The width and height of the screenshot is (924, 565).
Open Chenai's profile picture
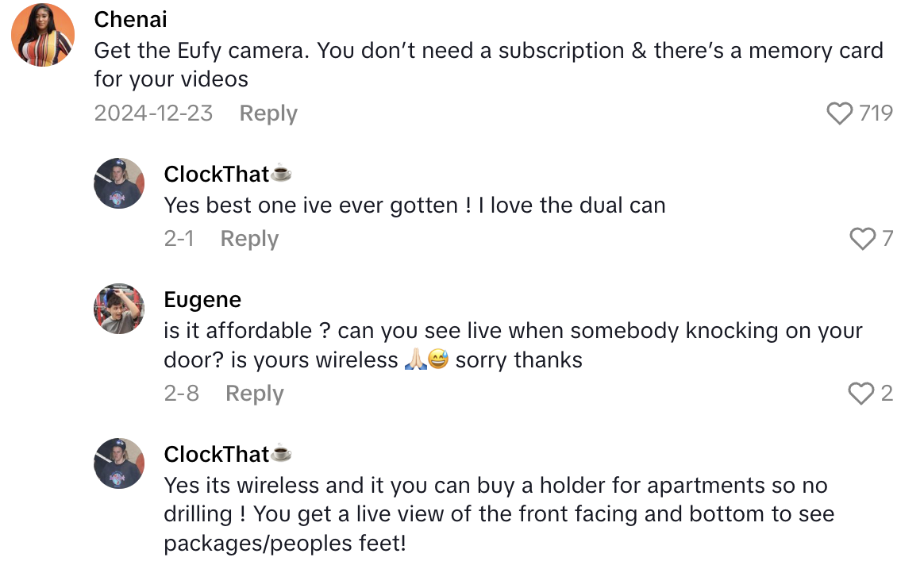pyautogui.click(x=43, y=34)
